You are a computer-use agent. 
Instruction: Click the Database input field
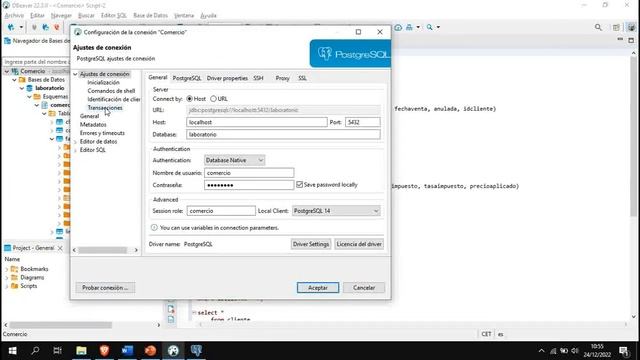(283, 134)
